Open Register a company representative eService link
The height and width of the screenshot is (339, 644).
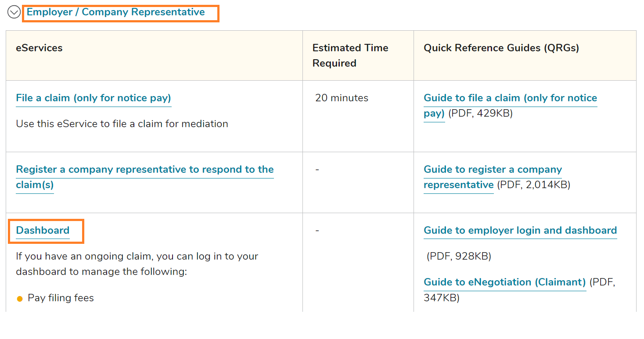click(145, 170)
